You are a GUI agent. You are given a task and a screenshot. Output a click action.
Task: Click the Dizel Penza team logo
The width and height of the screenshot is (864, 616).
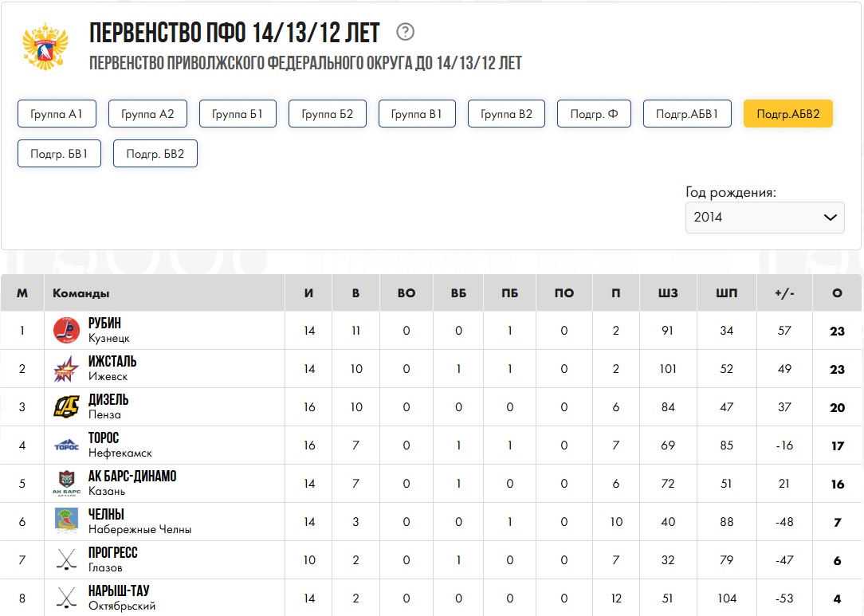tap(66, 406)
